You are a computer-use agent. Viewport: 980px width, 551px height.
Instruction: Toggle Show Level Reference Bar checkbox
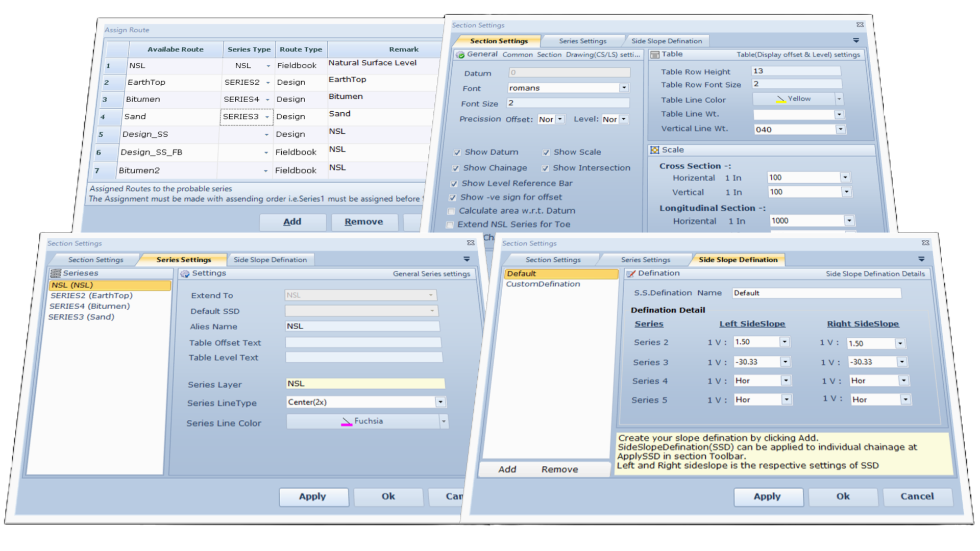coord(454,184)
